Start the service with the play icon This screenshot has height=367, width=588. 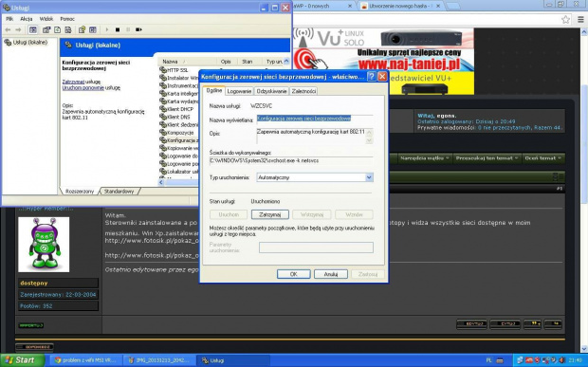[107, 29]
